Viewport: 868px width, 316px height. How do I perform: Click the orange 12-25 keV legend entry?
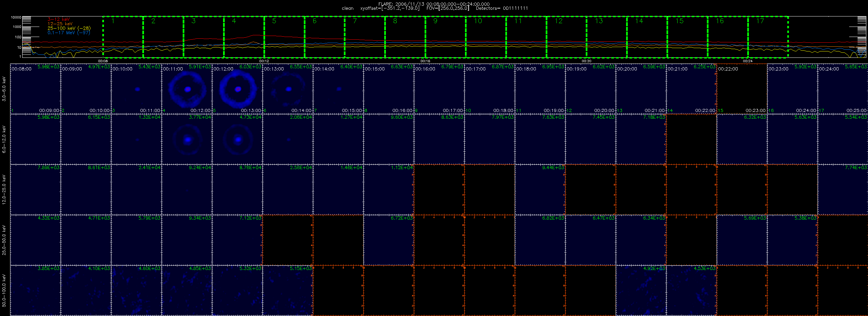[60, 24]
